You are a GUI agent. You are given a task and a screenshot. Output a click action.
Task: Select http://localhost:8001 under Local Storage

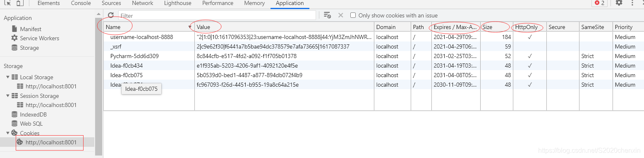(x=51, y=86)
